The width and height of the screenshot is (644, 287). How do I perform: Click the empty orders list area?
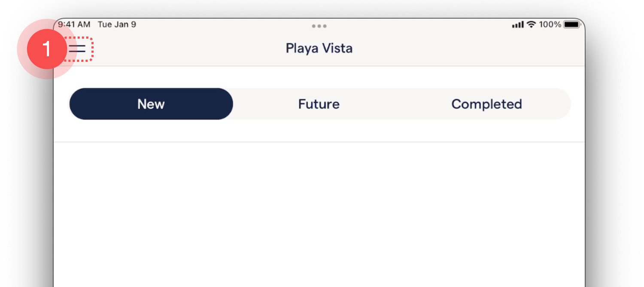click(x=319, y=215)
